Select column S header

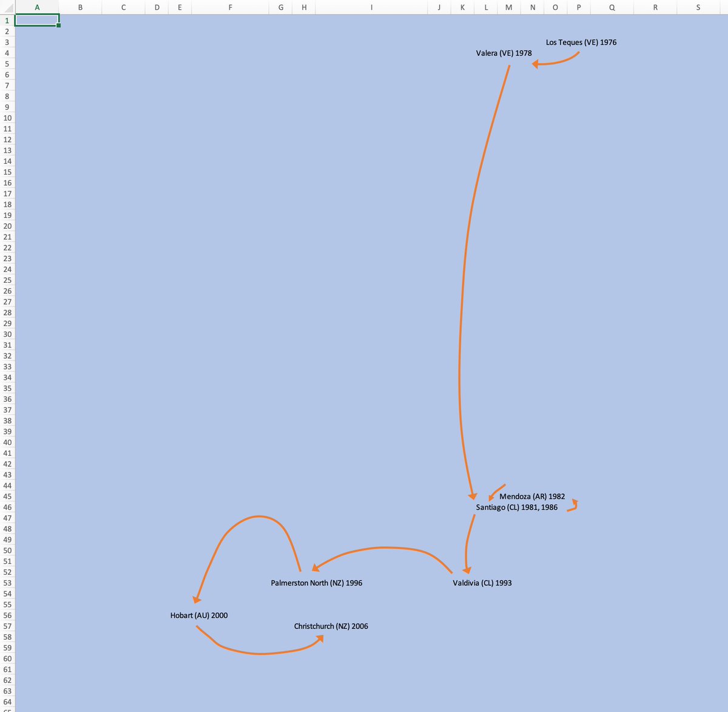[x=698, y=7]
